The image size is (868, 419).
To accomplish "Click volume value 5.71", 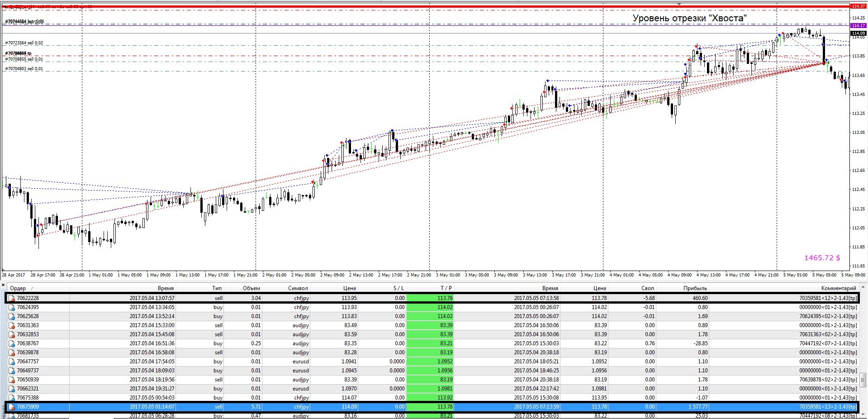I will (x=256, y=407).
